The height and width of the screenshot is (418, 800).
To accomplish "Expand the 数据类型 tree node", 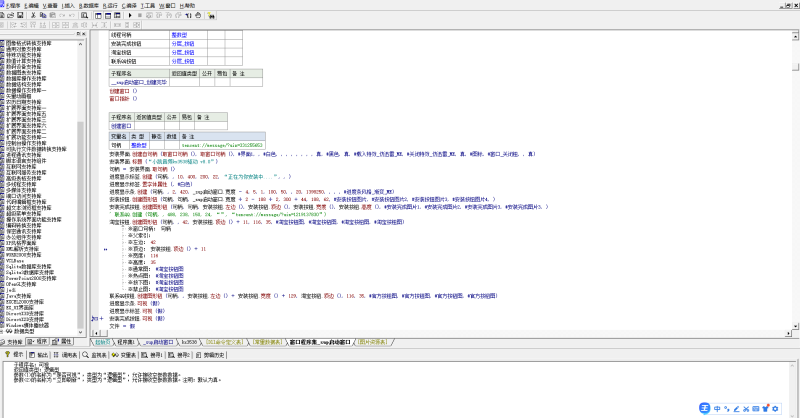I will pos(3,331).
